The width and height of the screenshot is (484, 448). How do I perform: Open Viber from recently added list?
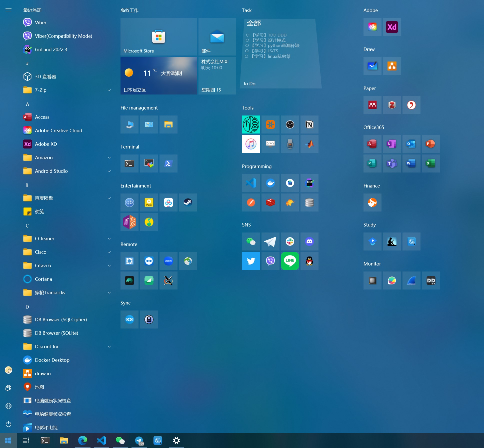click(x=67, y=22)
